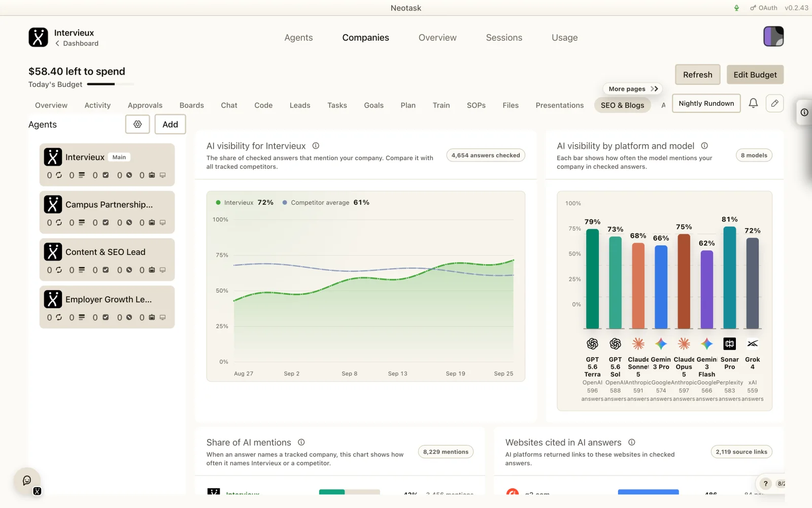Screen dimensions: 812x508
Task: Click the pencil edit icon
Action: [x=774, y=103]
